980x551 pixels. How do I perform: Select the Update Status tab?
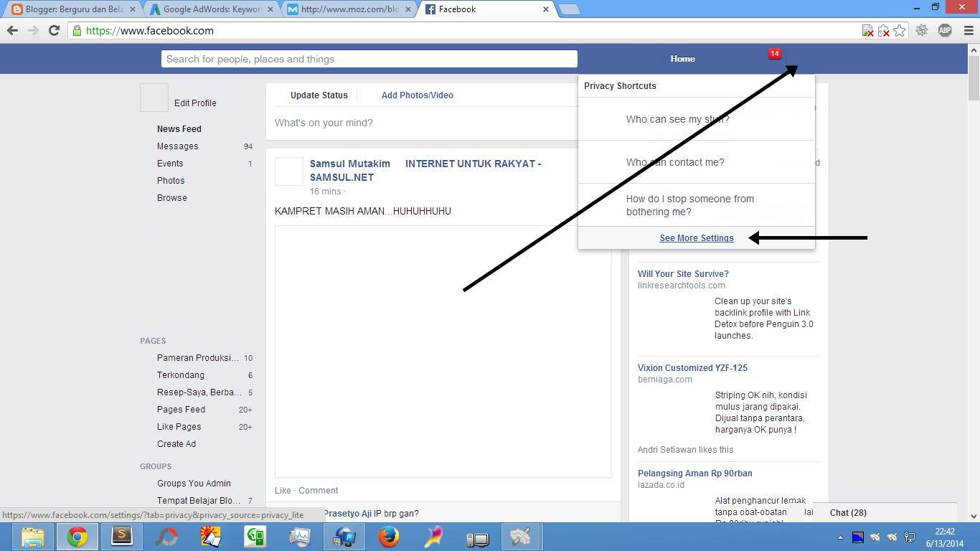tap(319, 95)
